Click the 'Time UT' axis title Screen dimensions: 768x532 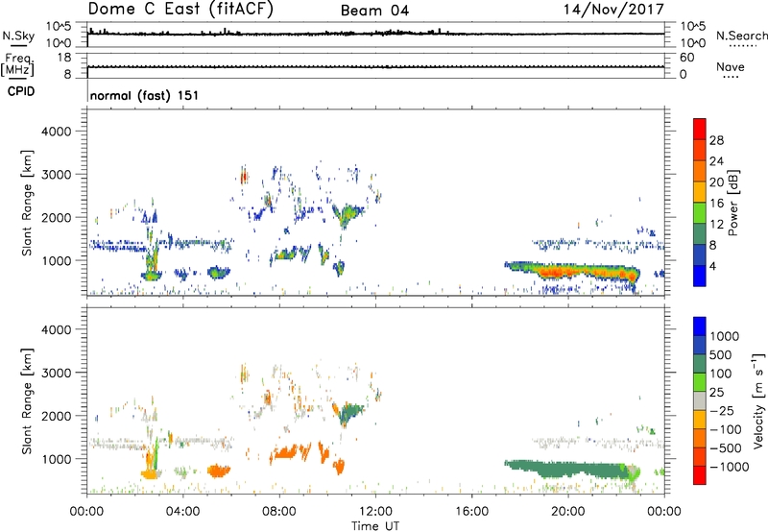375,526
